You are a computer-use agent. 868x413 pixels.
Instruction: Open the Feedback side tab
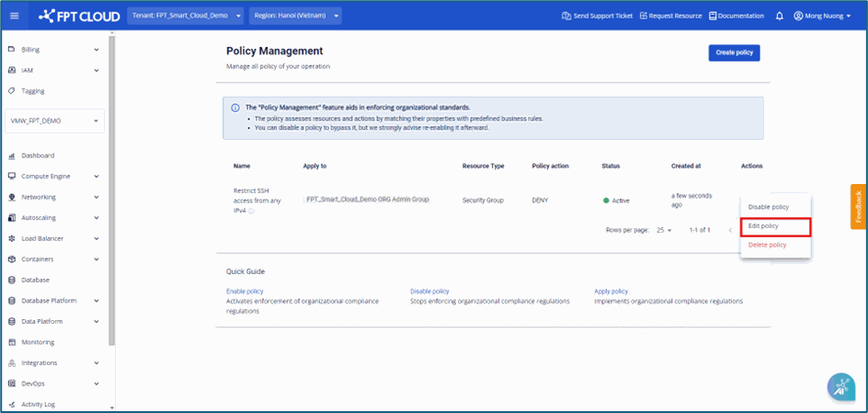point(858,206)
